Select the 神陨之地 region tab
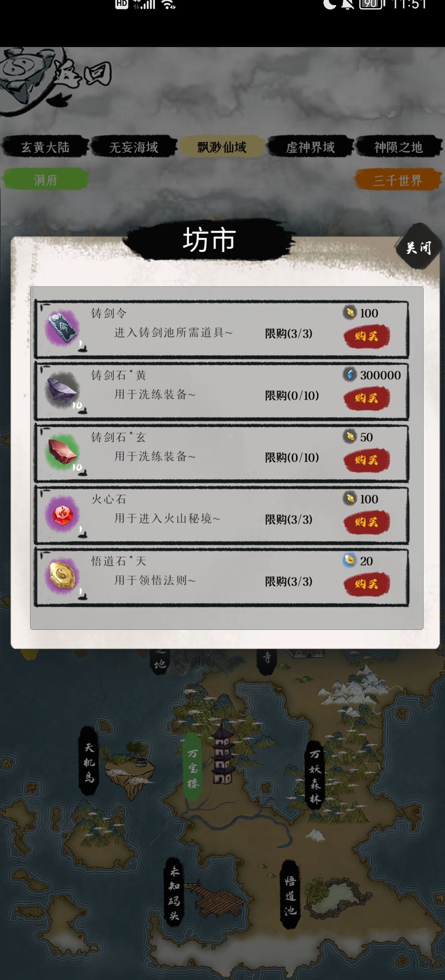 [398, 147]
